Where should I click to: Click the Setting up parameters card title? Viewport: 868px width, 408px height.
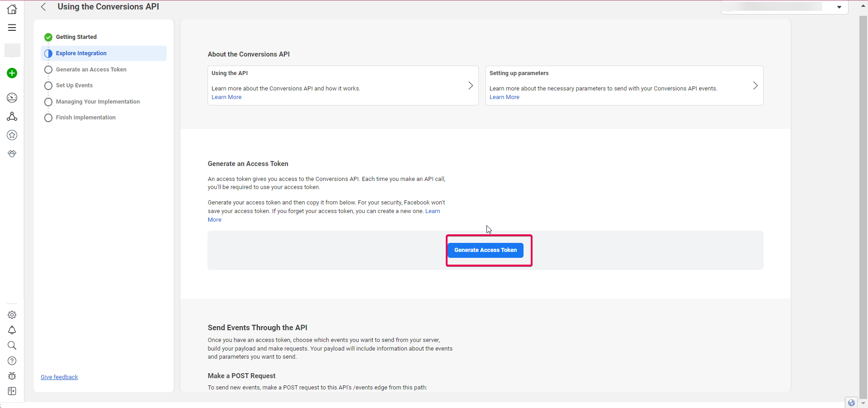(x=519, y=73)
